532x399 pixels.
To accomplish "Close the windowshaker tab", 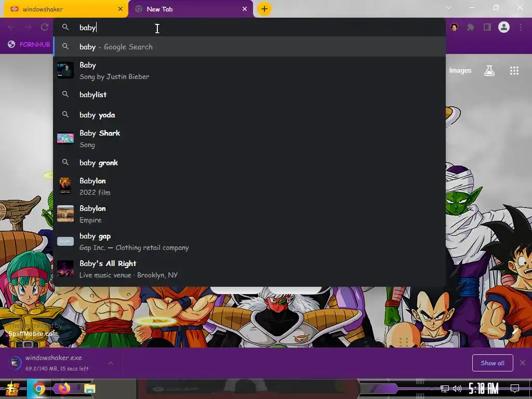I will coord(121,9).
